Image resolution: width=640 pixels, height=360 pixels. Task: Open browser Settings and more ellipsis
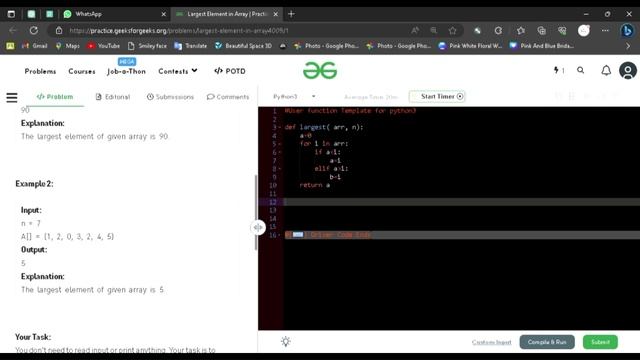[605, 31]
